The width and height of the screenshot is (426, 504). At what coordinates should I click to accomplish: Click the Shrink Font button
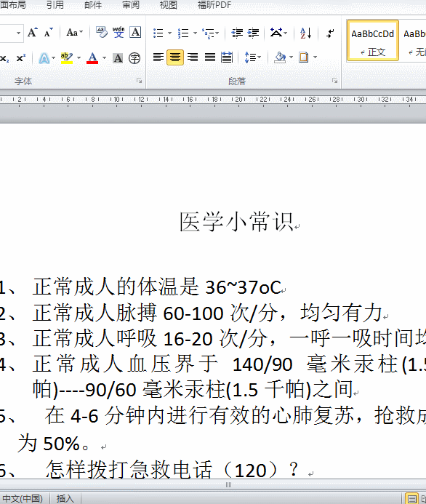coord(49,33)
